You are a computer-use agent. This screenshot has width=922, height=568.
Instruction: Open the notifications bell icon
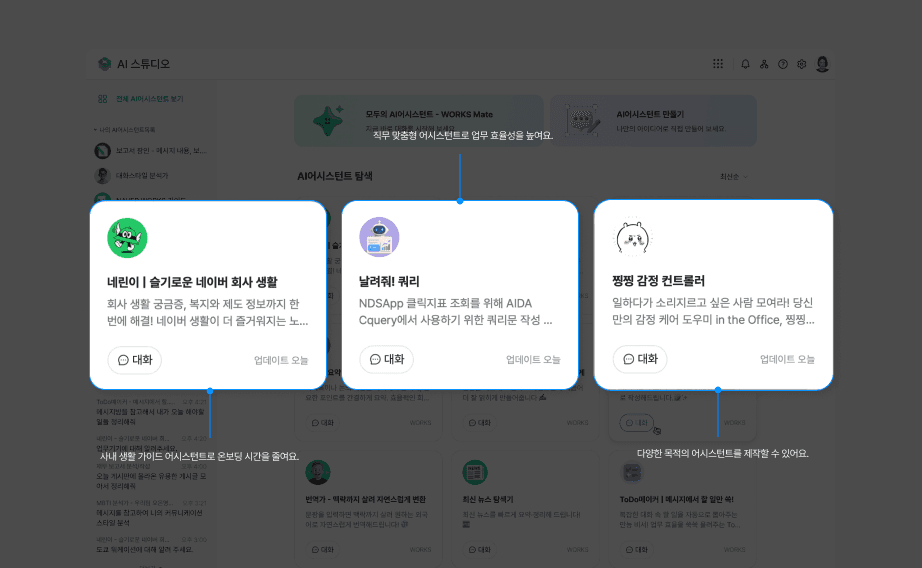click(745, 64)
